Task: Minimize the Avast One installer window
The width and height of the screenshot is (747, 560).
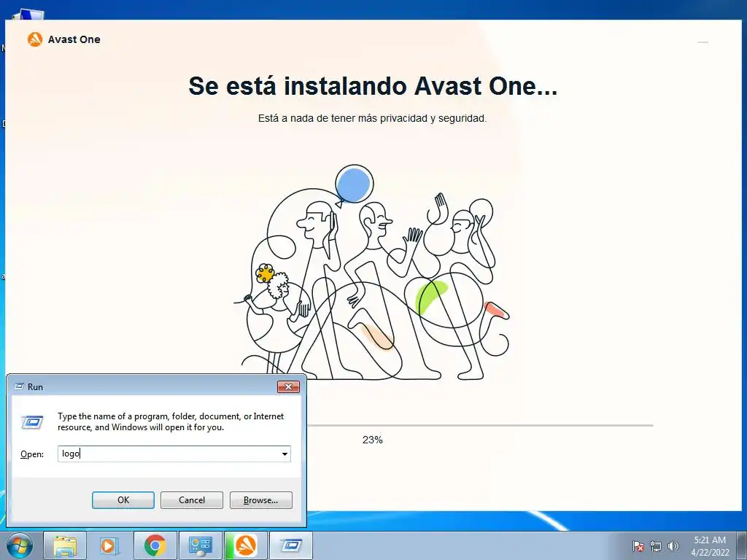Action: pos(703,42)
